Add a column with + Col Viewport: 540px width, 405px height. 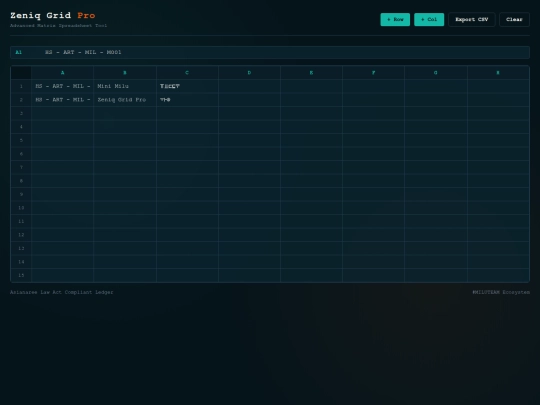tap(429, 20)
